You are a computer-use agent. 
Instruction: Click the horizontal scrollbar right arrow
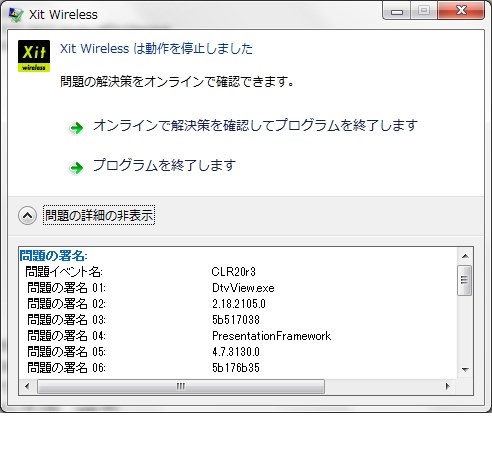[x=447, y=386]
